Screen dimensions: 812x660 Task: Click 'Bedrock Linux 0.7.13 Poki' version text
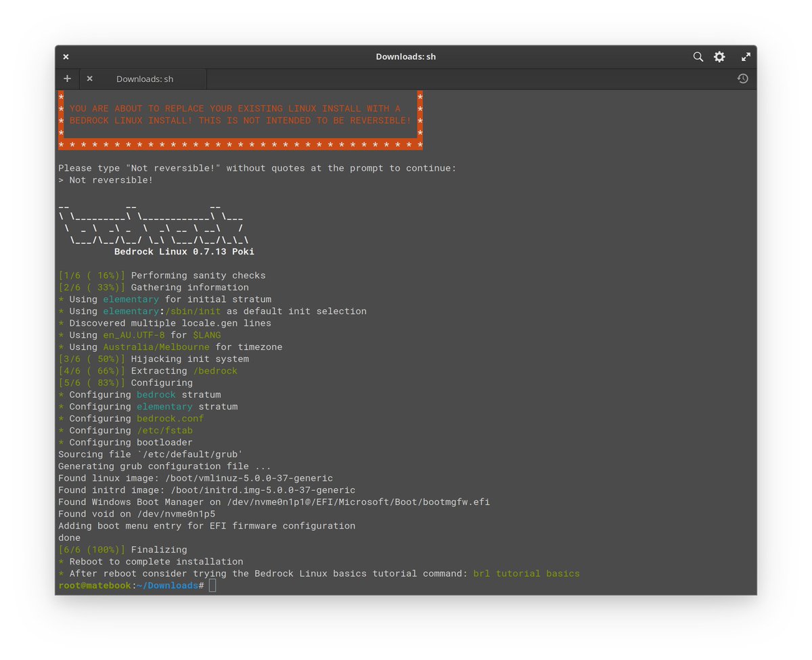click(184, 252)
